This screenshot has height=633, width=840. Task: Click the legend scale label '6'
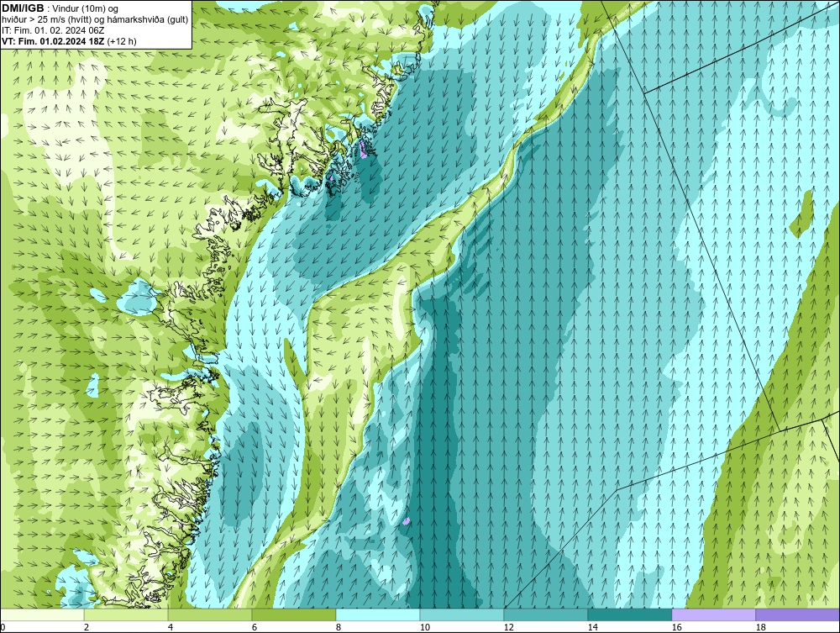click(255, 627)
